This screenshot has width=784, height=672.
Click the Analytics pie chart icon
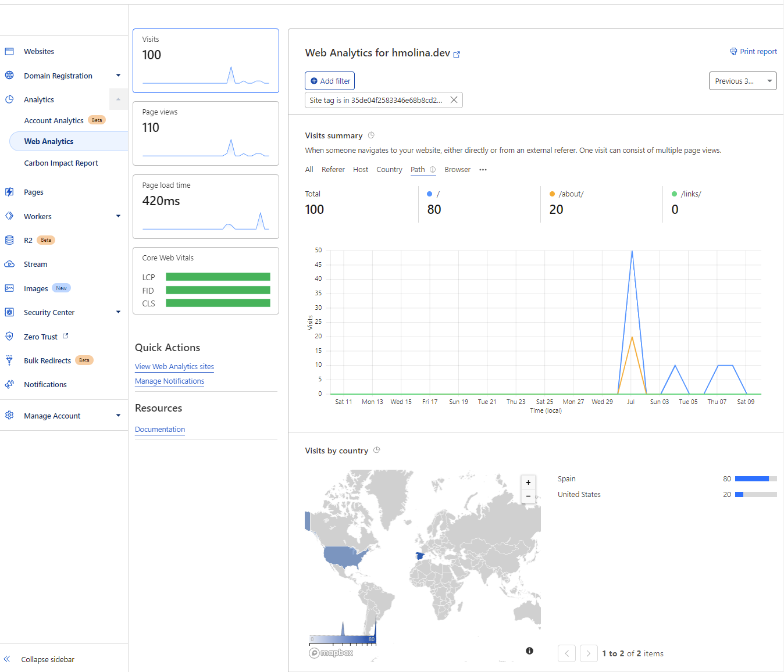9,99
